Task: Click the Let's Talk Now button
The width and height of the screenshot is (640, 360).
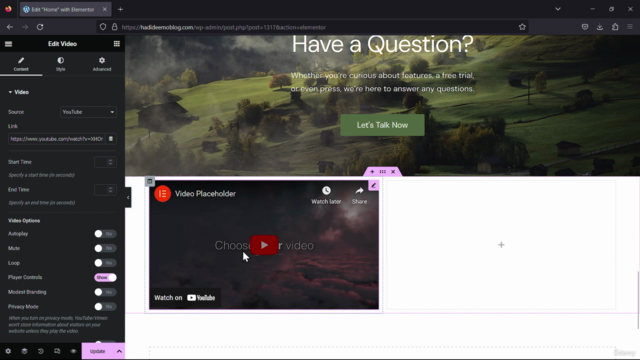Action: (382, 125)
